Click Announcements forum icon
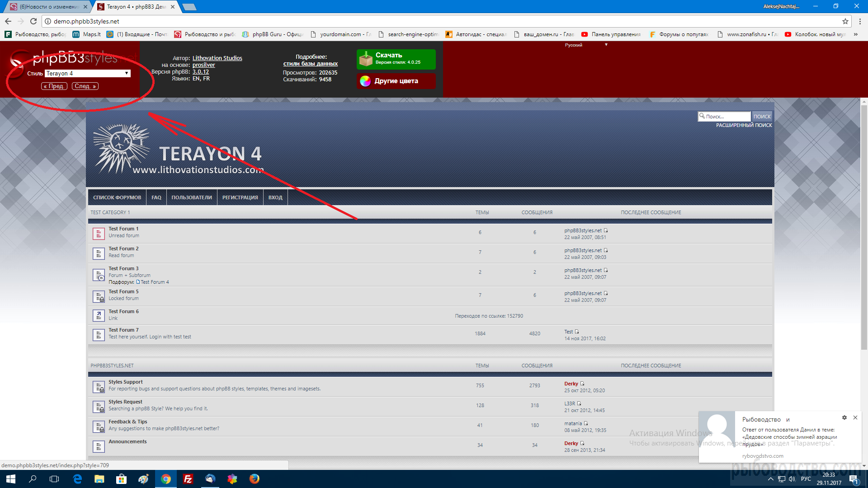This screenshot has width=868, height=488. coord(99,446)
